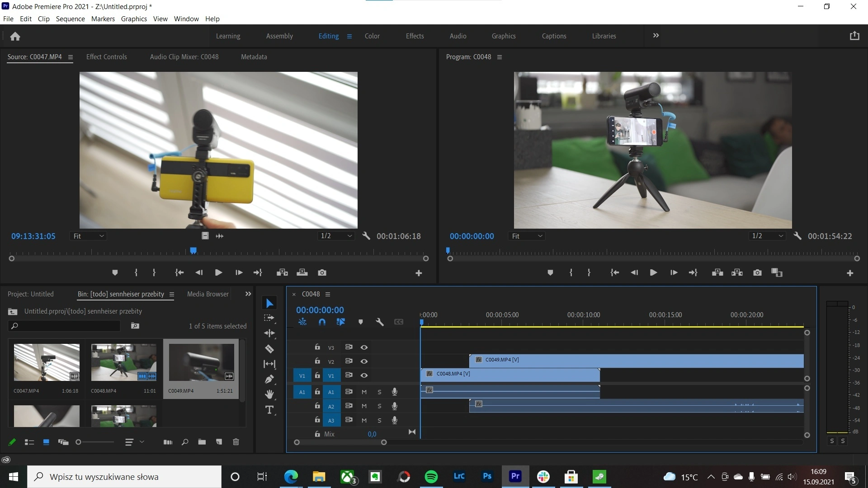Open Find magnifier in bin footer
Image resolution: width=868 pixels, height=488 pixels.
click(185, 442)
